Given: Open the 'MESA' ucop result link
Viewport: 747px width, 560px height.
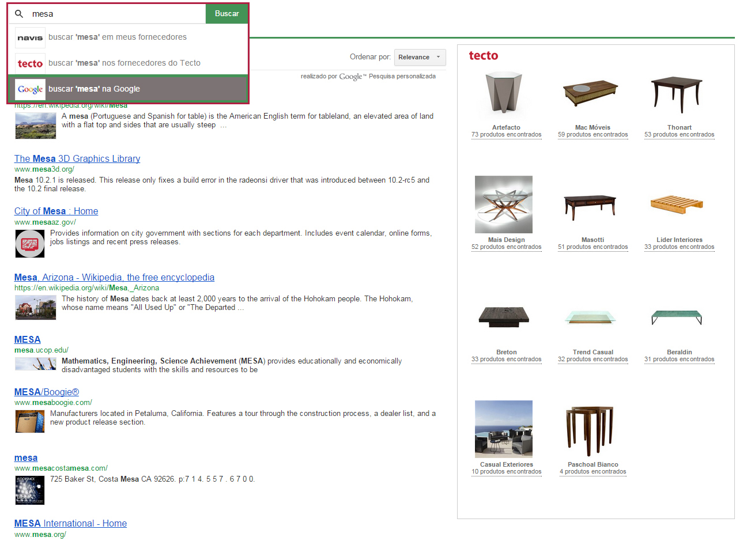Looking at the screenshot, I should coord(28,340).
